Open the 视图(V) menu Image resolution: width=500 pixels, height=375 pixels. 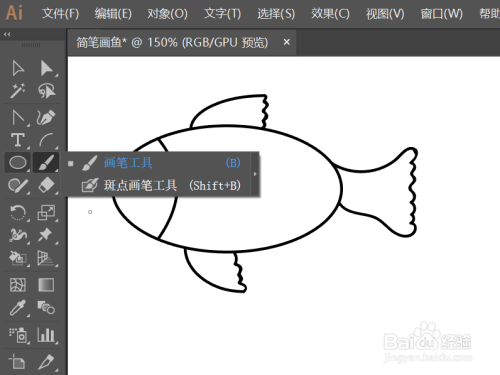pos(385,14)
